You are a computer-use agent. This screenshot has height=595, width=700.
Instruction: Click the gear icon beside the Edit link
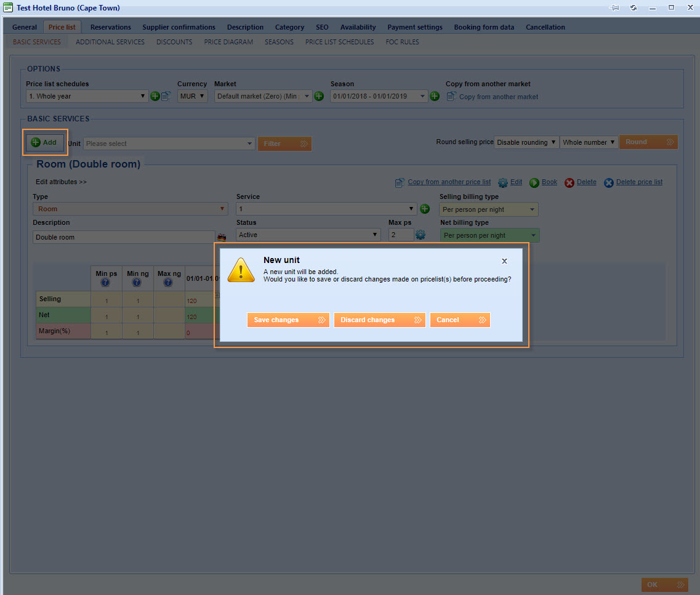(503, 182)
